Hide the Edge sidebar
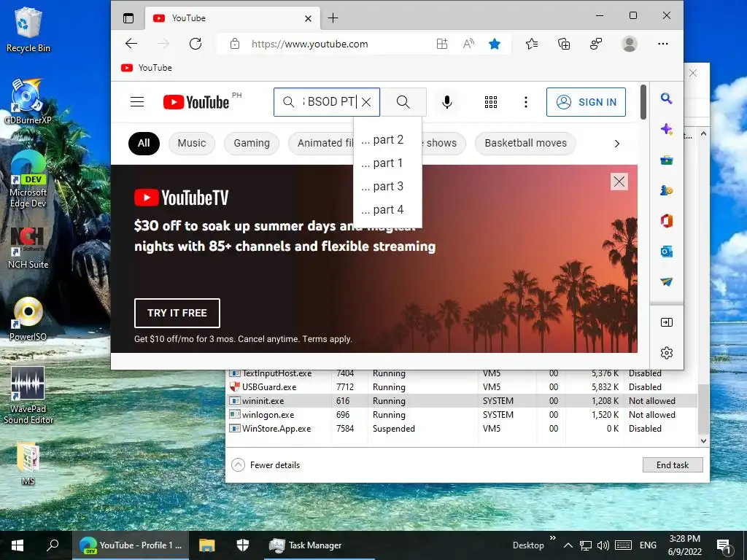The image size is (747, 560). click(667, 322)
